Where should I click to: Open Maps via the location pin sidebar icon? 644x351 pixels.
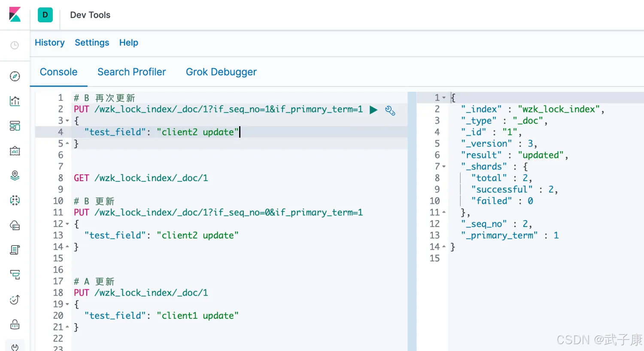15,175
